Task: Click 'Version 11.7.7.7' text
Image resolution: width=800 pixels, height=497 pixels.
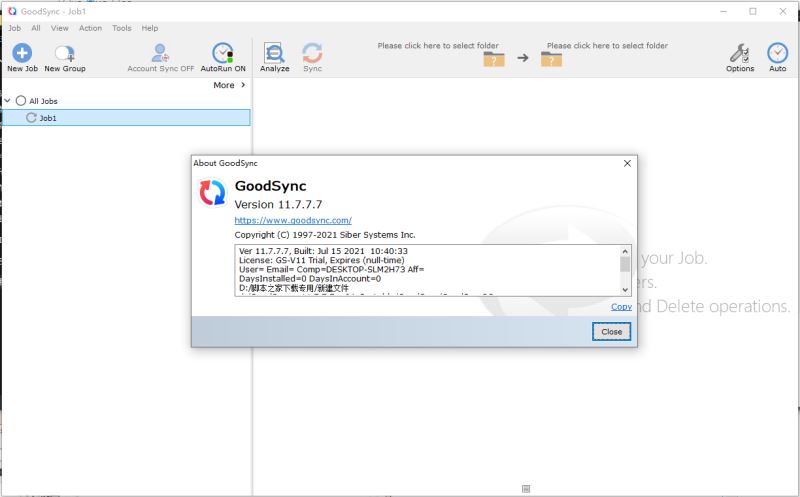Action: [278, 204]
